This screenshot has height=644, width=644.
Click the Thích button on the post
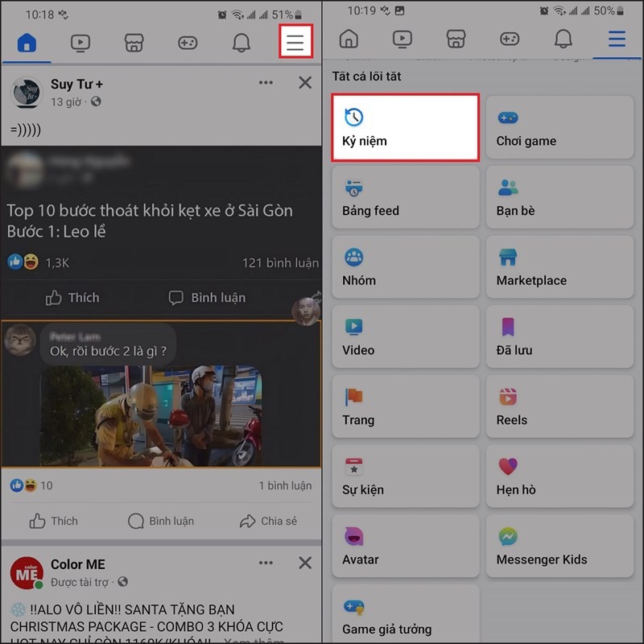(x=71, y=297)
